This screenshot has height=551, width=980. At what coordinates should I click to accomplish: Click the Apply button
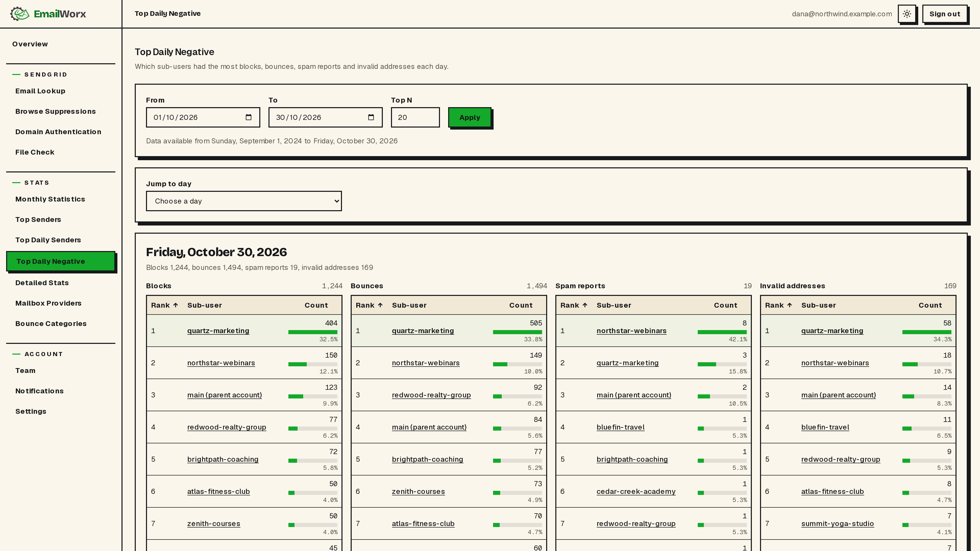[x=470, y=118]
